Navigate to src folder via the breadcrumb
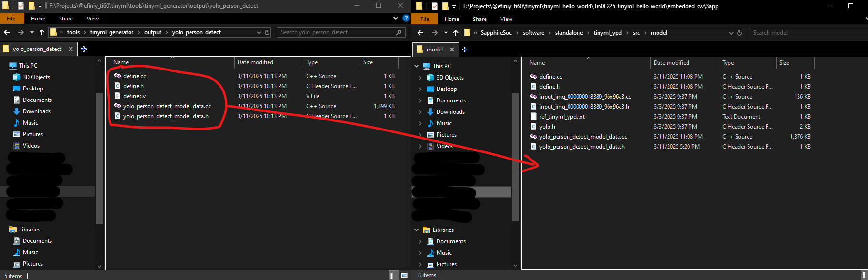The image size is (868, 280). tap(636, 33)
